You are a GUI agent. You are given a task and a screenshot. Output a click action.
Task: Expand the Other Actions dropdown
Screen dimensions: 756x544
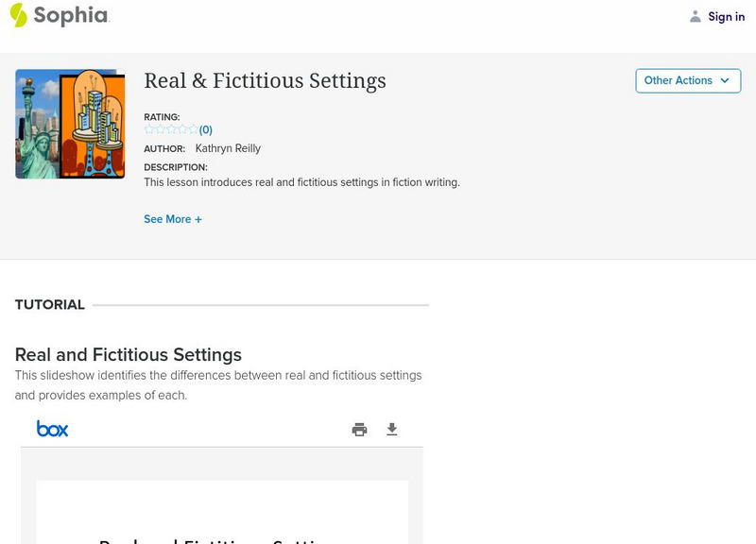687,80
